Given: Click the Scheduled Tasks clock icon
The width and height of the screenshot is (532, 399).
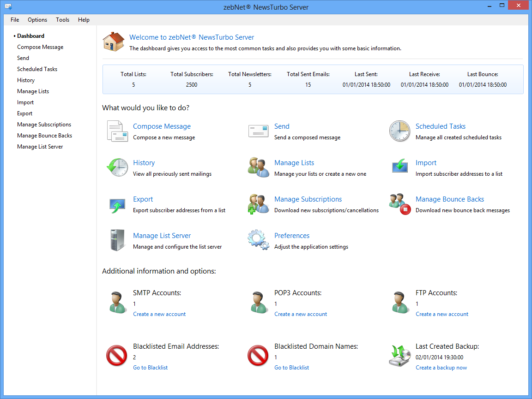Looking at the screenshot, I should pos(399,131).
